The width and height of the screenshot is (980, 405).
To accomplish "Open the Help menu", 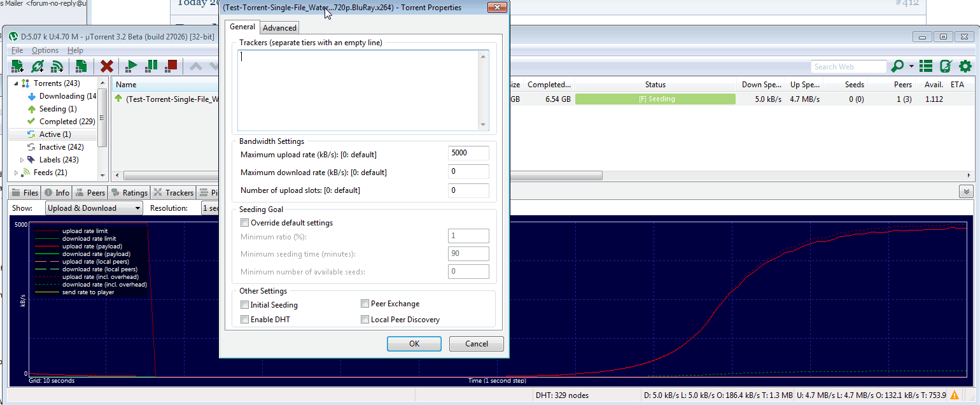I will [x=75, y=50].
